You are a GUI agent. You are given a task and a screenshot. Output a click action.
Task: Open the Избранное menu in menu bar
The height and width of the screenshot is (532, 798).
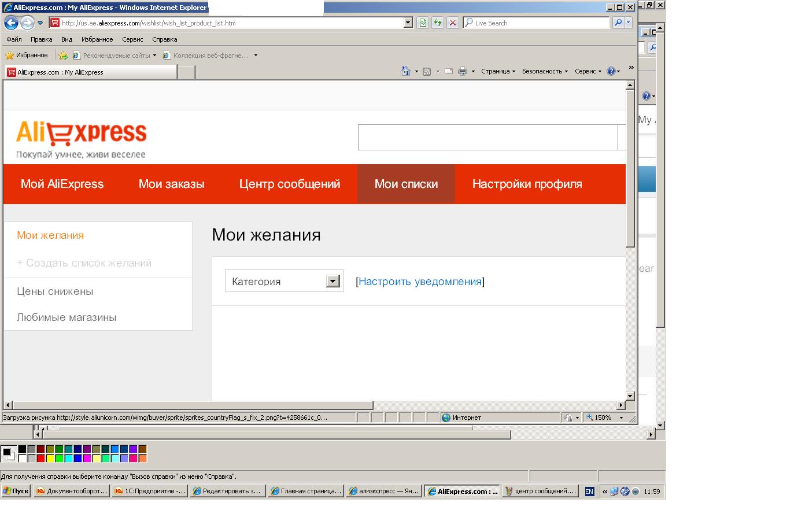point(97,39)
